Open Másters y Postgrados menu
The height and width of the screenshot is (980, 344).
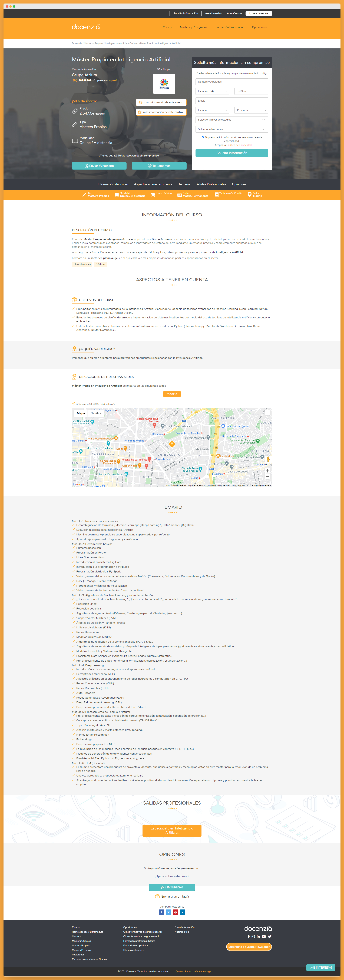[x=193, y=27]
